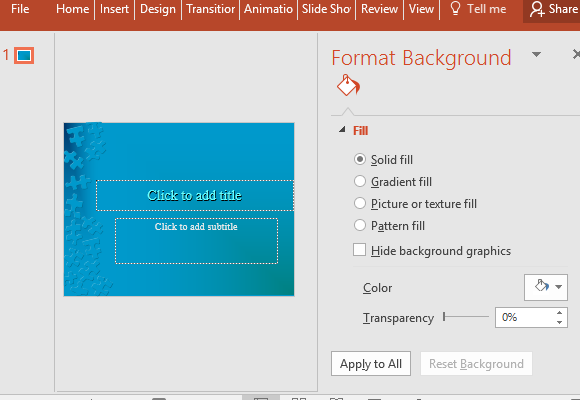
Task: Click the 'Click to add title' placeholder
Action: 195,195
